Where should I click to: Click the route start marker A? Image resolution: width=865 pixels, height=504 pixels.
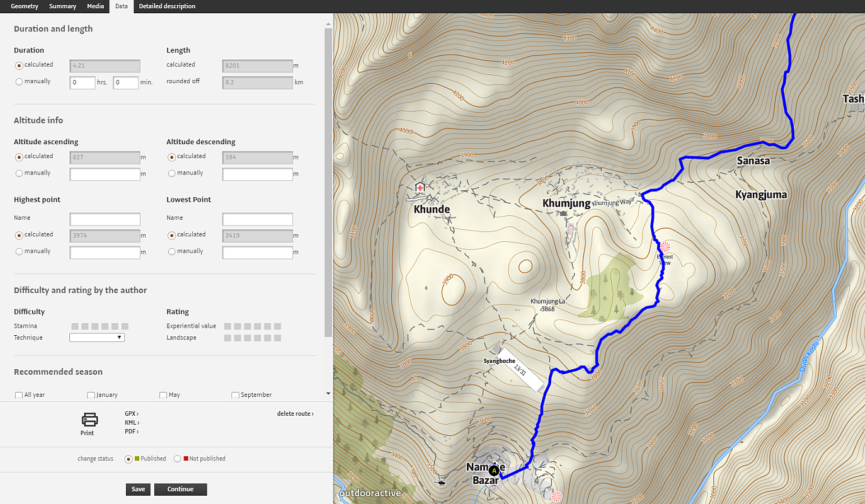point(495,470)
